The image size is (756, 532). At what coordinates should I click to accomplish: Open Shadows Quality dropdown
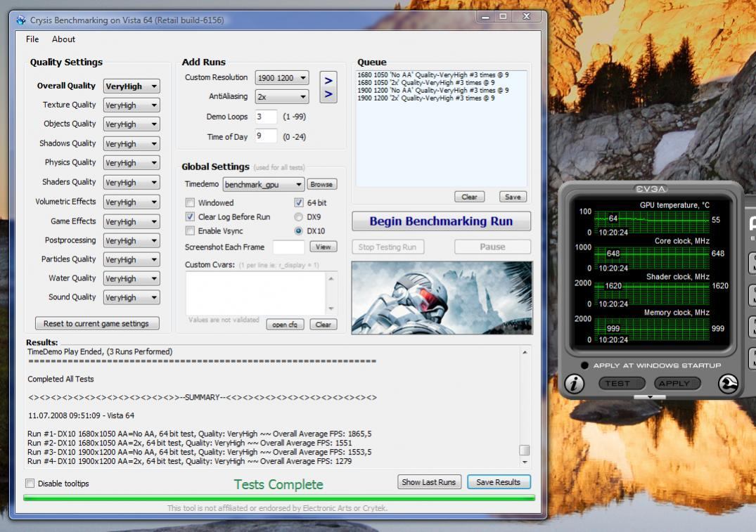point(132,143)
